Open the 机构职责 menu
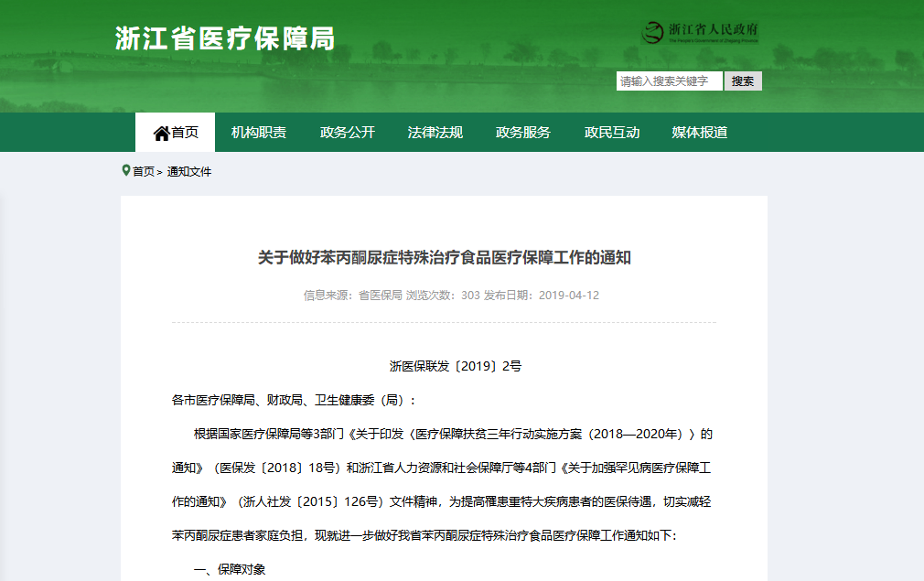 click(259, 133)
